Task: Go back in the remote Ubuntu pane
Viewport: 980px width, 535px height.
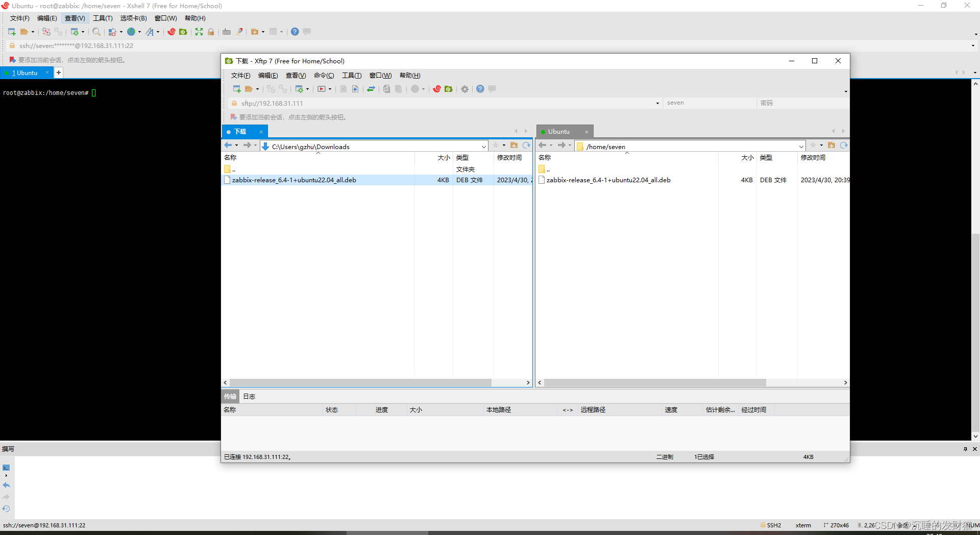Action: (543, 145)
